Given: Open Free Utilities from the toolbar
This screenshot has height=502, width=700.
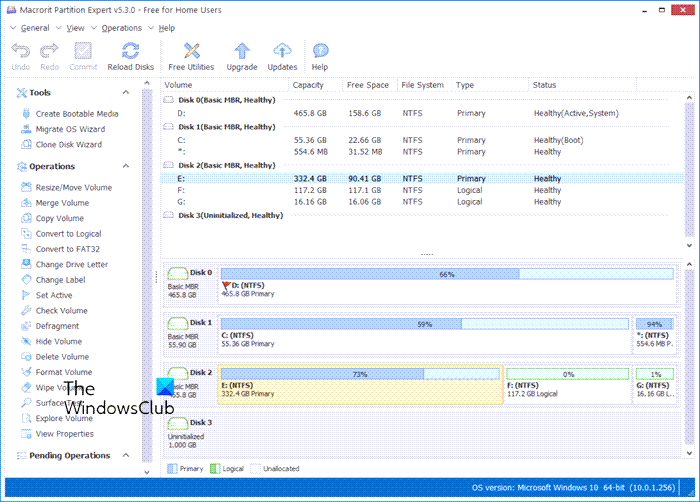Looking at the screenshot, I should tap(191, 51).
